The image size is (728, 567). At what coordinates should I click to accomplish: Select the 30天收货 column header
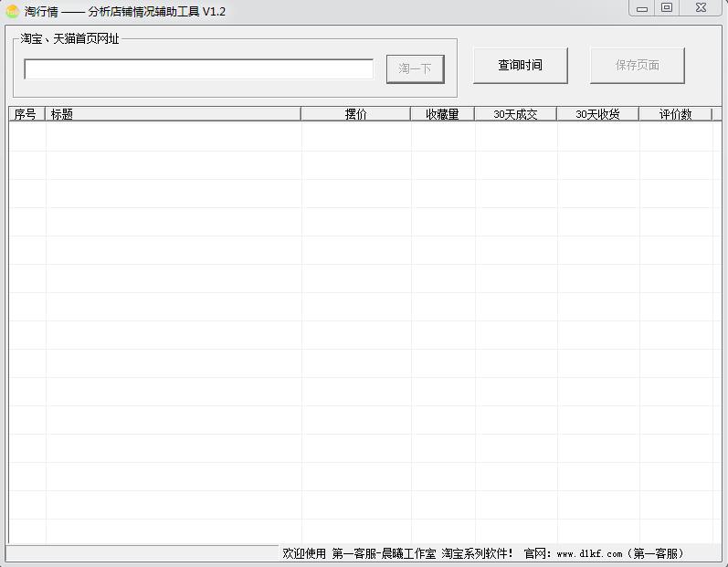tap(597, 114)
